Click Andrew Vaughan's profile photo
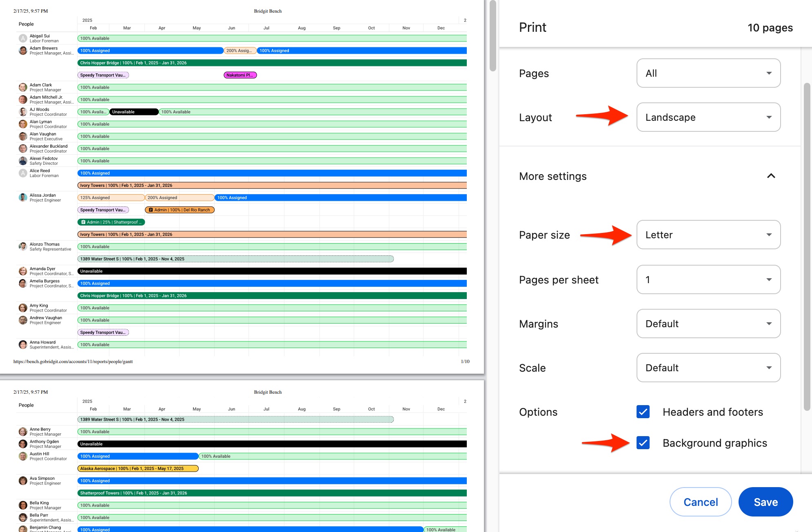Image resolution: width=812 pixels, height=532 pixels. 23,320
